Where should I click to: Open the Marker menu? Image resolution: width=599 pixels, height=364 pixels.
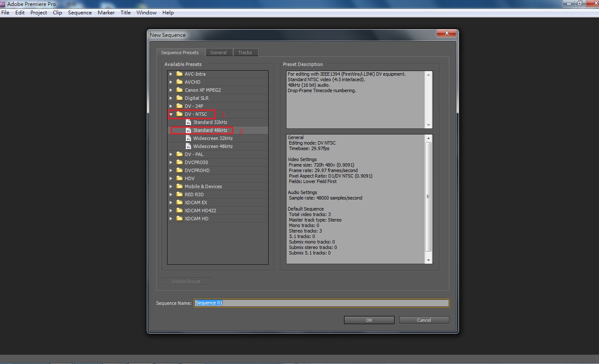pyautogui.click(x=106, y=13)
